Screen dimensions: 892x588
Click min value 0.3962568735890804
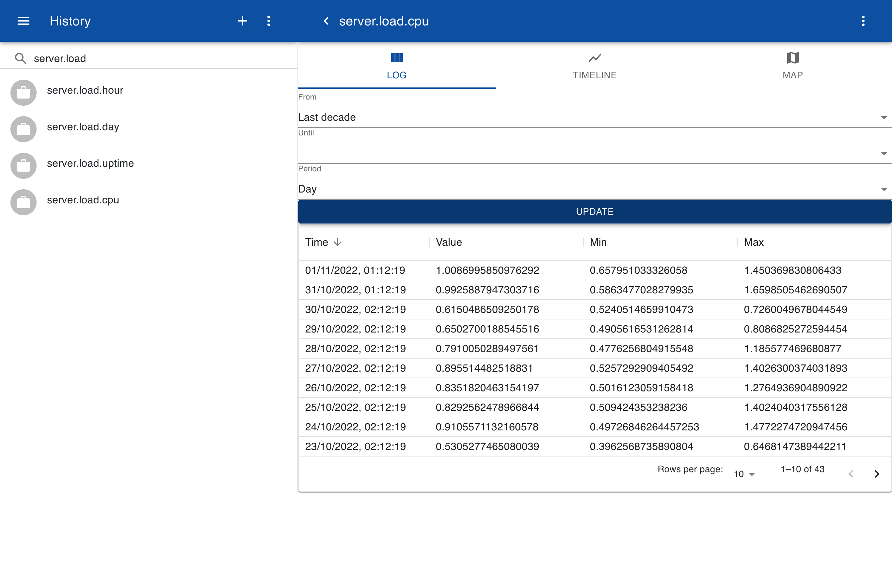click(x=641, y=446)
